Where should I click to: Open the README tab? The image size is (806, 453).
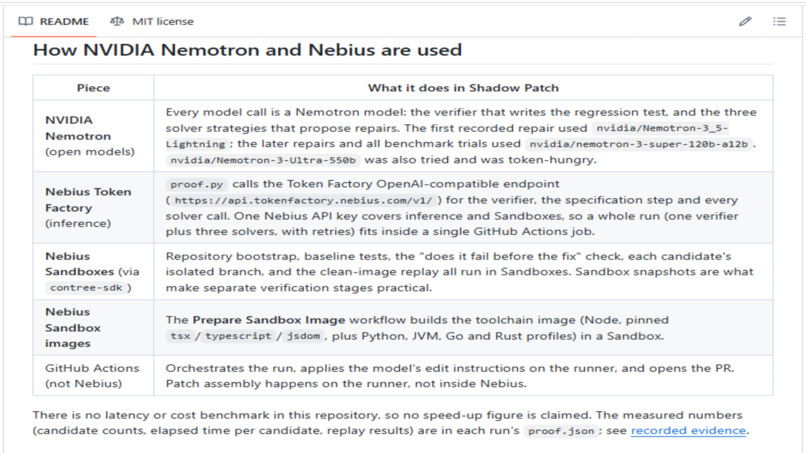pos(53,22)
